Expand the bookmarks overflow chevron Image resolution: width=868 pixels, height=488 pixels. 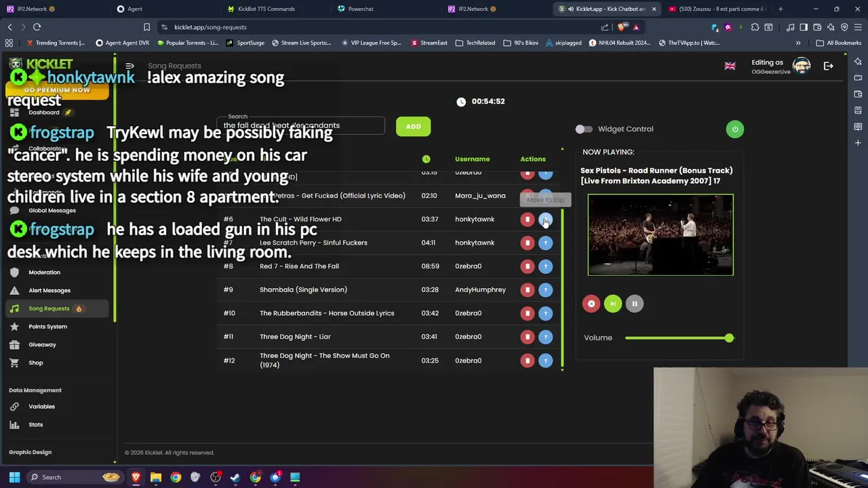798,43
